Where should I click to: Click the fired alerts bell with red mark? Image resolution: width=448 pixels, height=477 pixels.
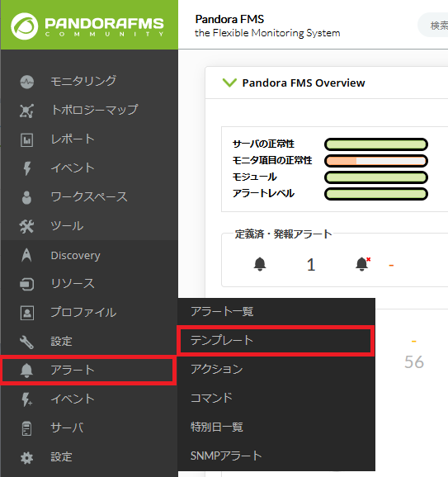pyautogui.click(x=363, y=264)
